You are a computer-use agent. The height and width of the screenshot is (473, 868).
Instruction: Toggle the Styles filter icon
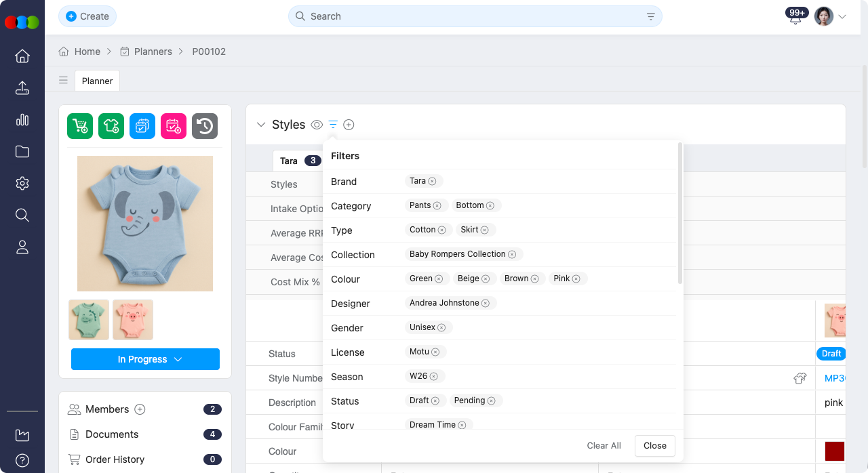(332, 125)
